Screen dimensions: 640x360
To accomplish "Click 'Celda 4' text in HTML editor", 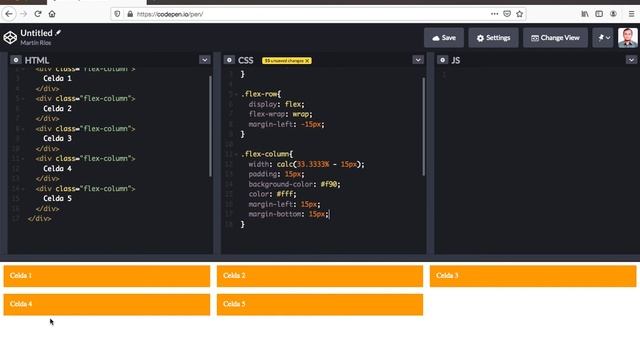I will click(57, 169).
